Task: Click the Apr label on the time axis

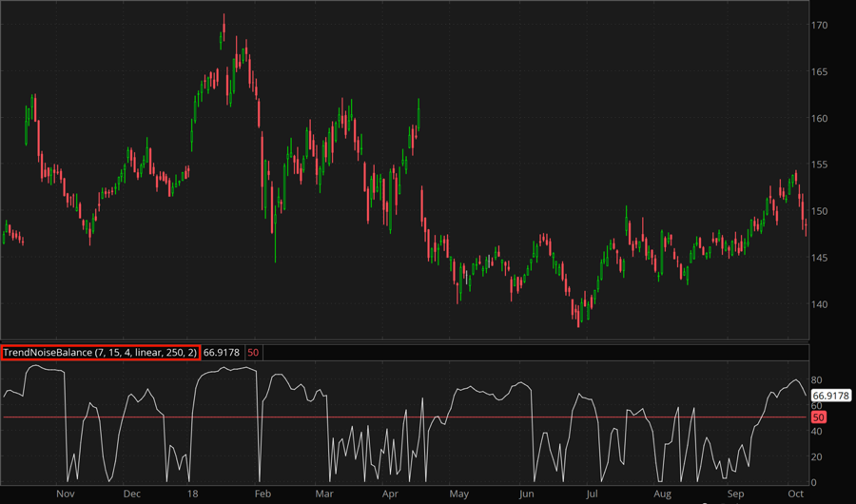Action: [391, 494]
